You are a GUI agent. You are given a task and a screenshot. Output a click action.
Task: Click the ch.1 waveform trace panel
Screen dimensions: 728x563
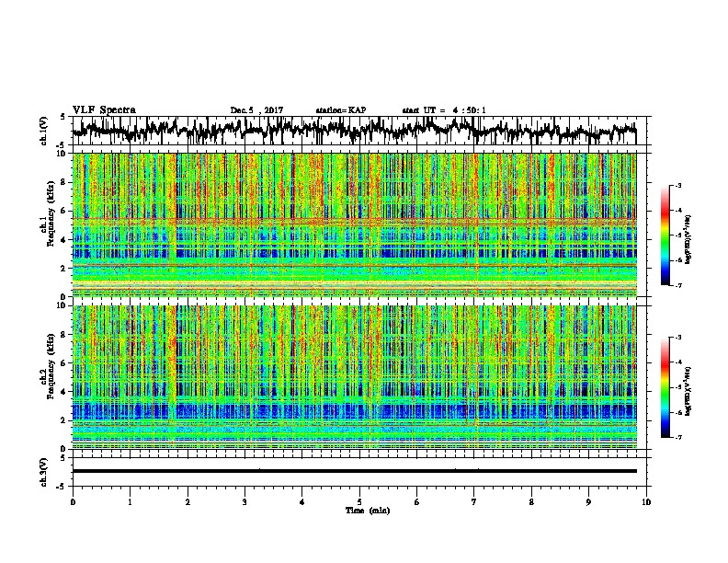(361, 131)
